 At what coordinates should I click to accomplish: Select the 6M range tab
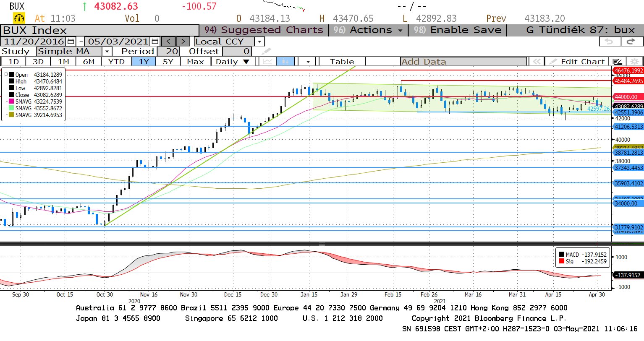(x=89, y=62)
